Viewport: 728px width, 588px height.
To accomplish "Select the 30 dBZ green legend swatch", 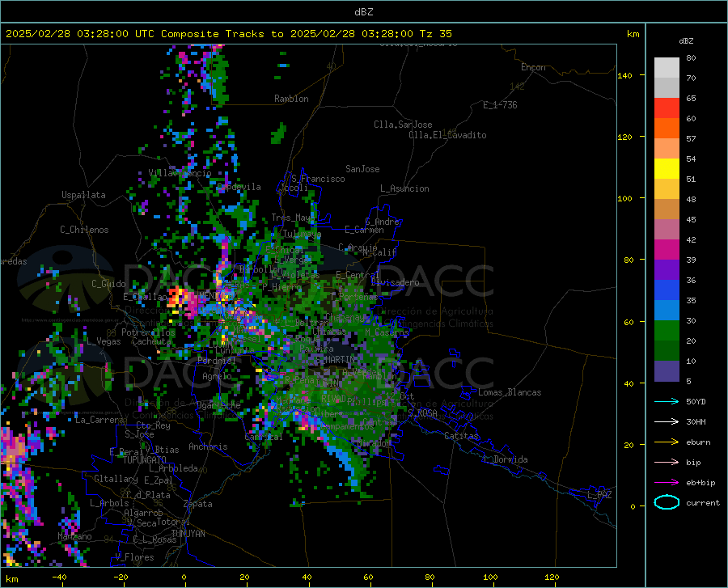I will [x=667, y=331].
